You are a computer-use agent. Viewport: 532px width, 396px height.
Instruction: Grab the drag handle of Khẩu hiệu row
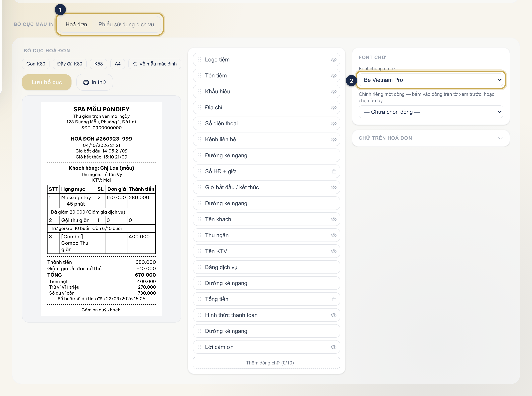tap(199, 92)
